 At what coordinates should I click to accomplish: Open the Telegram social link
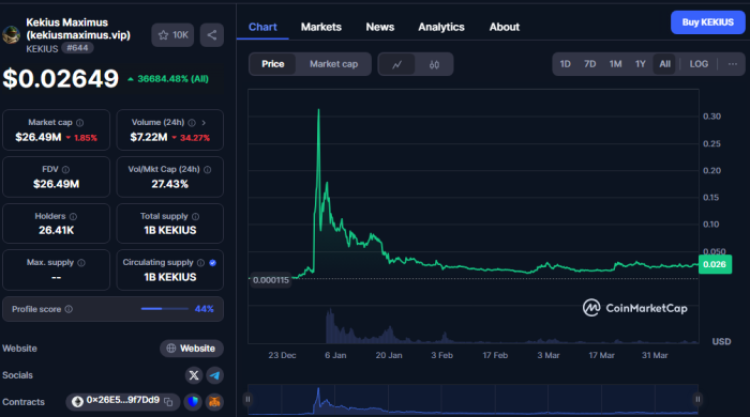215,375
